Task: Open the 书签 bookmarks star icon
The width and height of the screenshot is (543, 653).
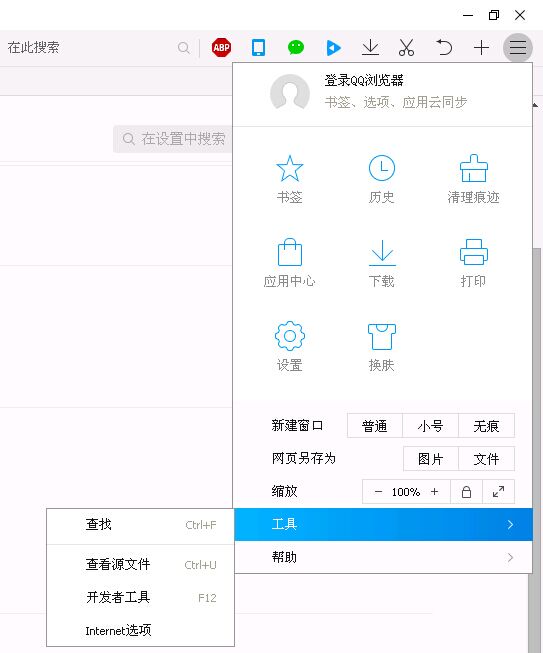Action: coord(289,168)
